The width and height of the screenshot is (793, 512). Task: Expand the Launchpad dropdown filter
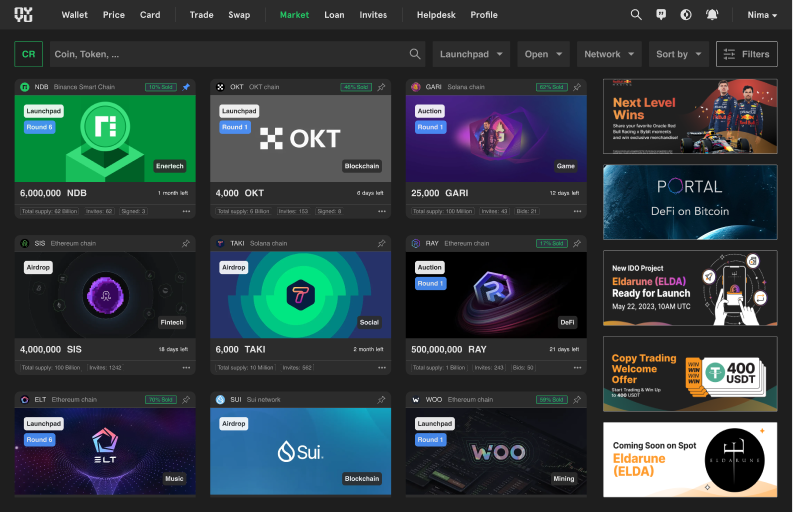pyautogui.click(x=471, y=54)
